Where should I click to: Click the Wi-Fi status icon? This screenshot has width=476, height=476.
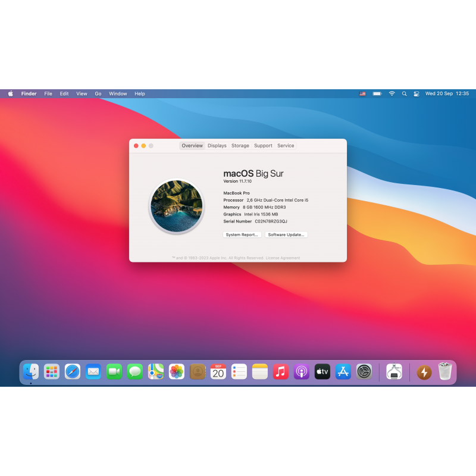coord(392,94)
